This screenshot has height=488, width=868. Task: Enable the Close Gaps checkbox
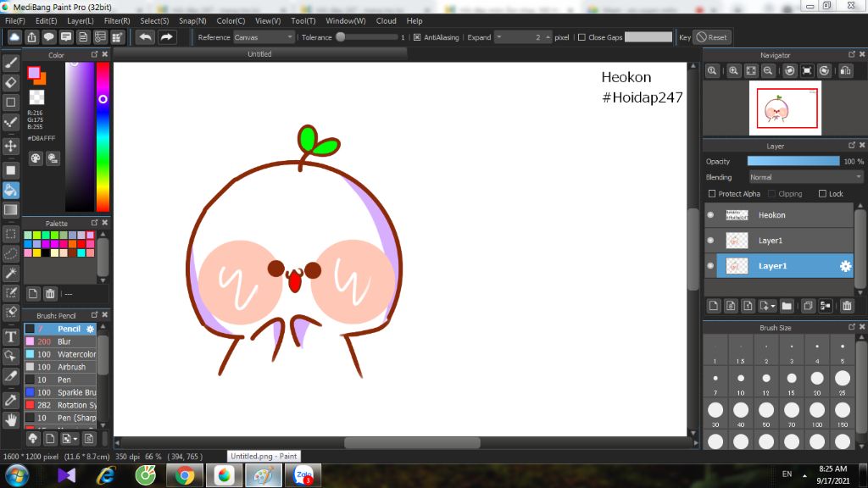[x=581, y=37]
